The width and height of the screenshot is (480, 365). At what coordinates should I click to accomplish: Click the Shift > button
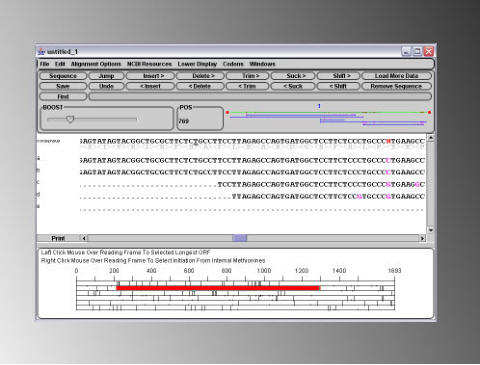[338, 76]
